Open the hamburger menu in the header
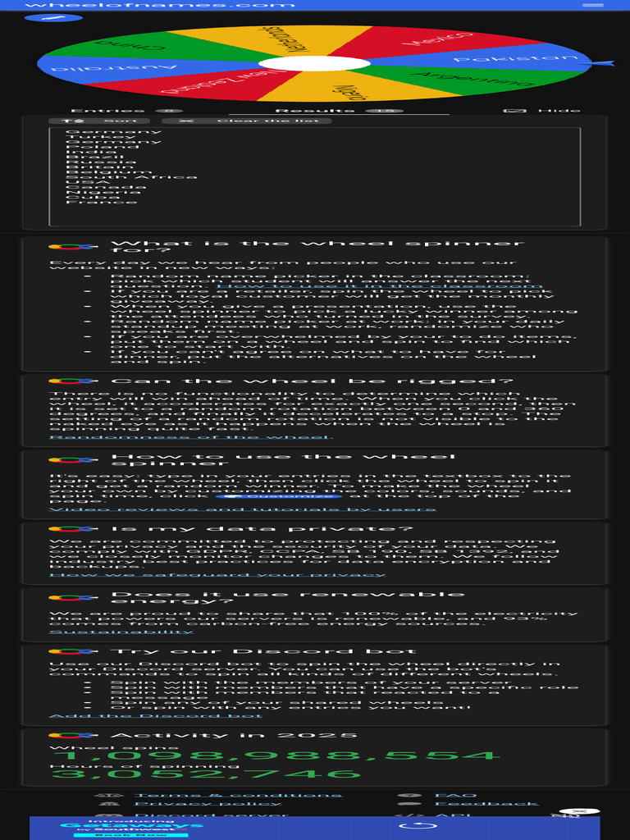This screenshot has width=630, height=840. point(592,5)
